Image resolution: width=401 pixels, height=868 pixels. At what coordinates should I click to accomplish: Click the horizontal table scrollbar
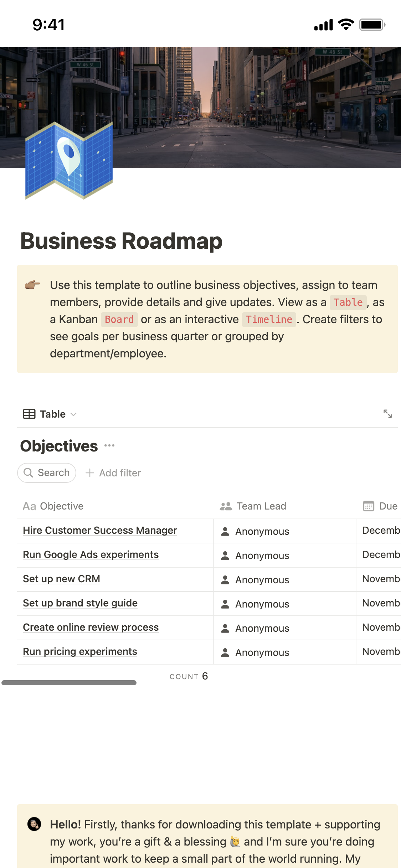pos(69,683)
